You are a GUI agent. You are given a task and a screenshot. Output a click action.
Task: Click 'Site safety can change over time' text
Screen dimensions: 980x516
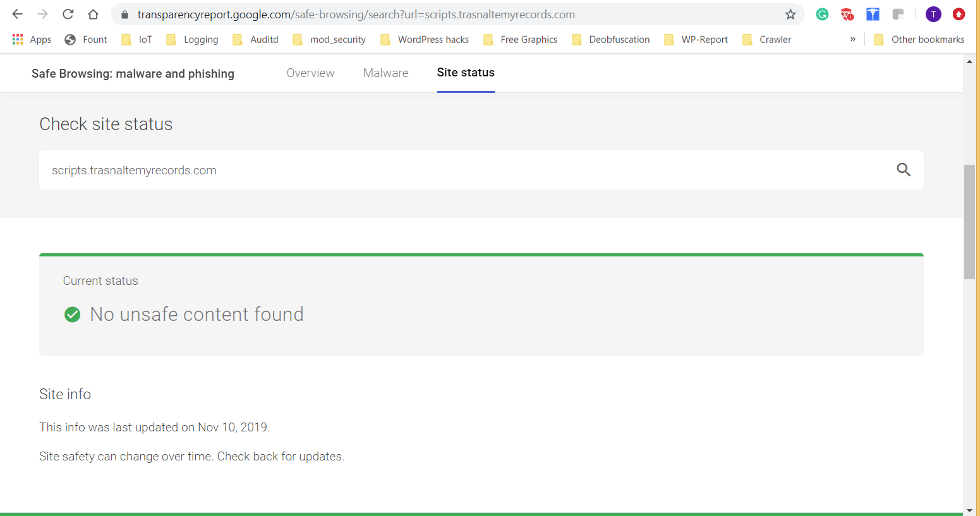click(125, 456)
